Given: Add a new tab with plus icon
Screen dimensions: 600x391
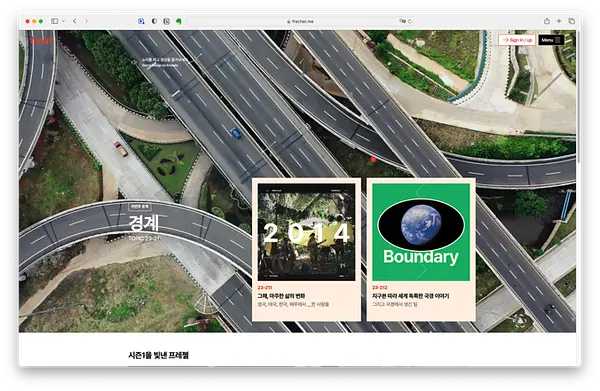Looking at the screenshot, I should [559, 21].
